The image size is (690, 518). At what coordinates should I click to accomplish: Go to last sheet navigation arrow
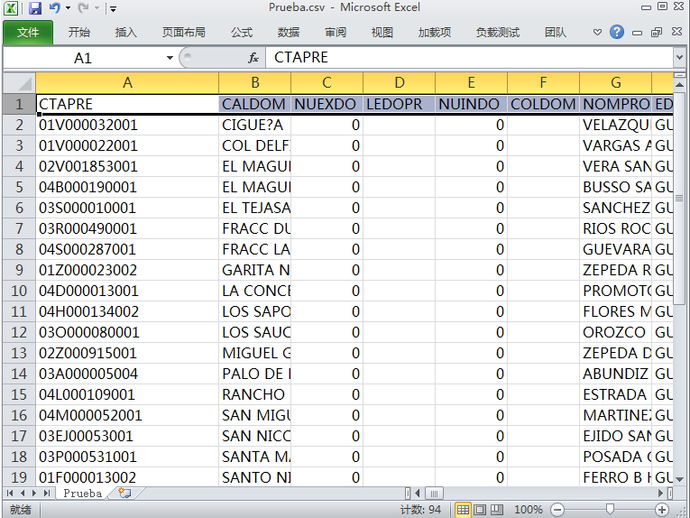point(46,493)
